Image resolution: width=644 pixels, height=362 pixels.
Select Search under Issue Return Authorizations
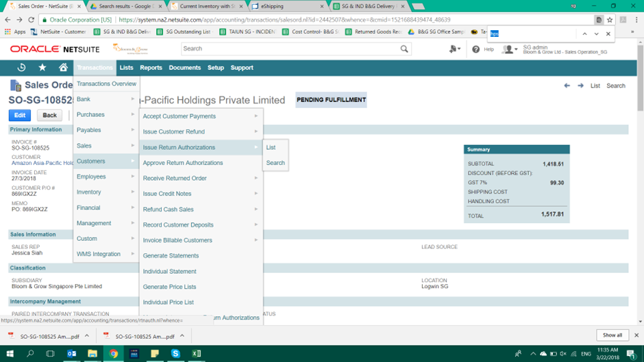tap(275, 163)
